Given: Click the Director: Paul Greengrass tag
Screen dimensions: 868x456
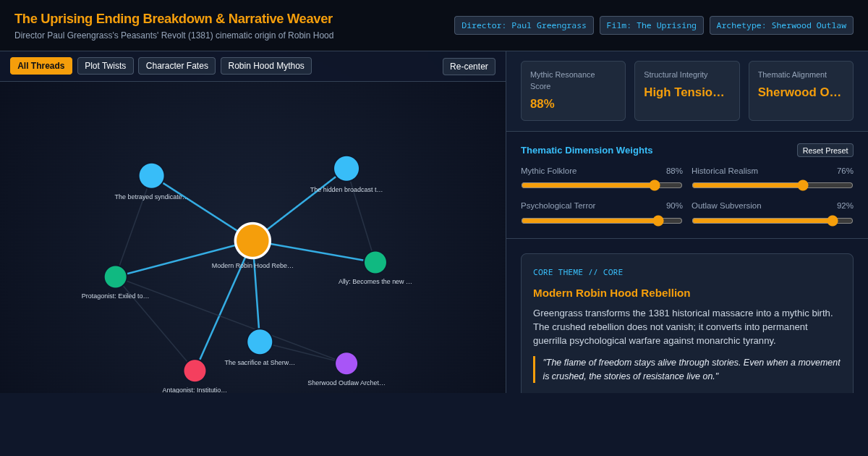Looking at the screenshot, I should coord(524,25).
